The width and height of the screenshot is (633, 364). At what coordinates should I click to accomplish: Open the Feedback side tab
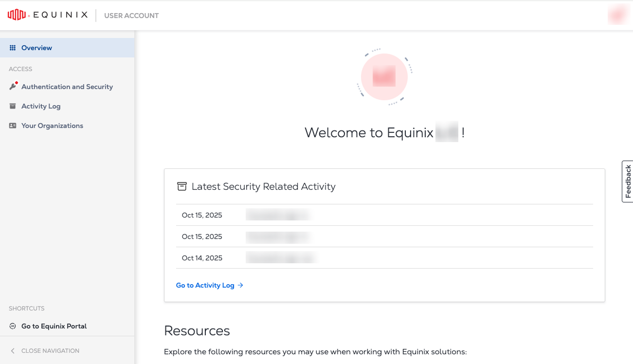click(627, 181)
